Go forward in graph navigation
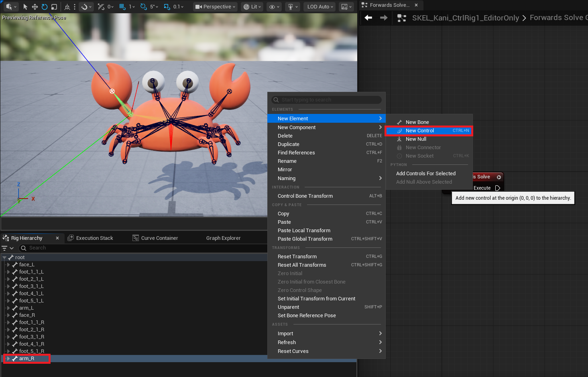This screenshot has height=377, width=588. [384, 18]
